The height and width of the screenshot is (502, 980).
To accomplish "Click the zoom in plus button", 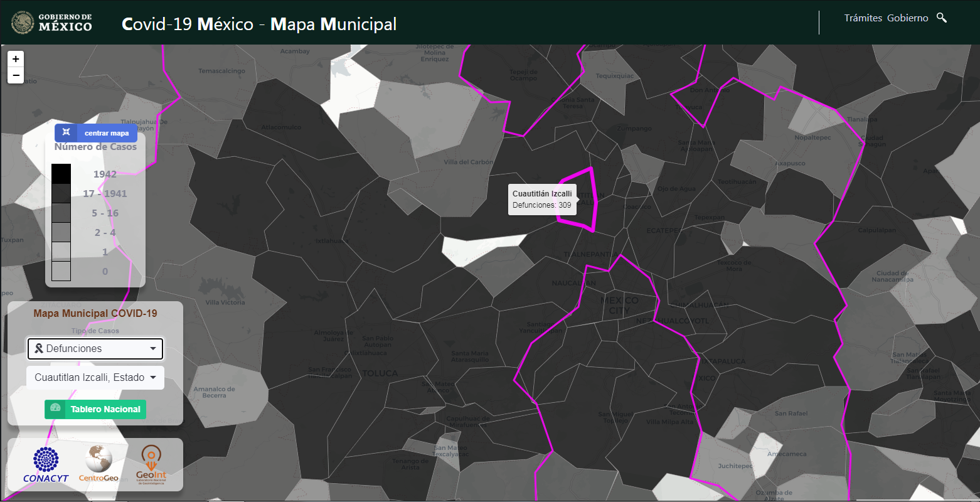I will tap(16, 59).
